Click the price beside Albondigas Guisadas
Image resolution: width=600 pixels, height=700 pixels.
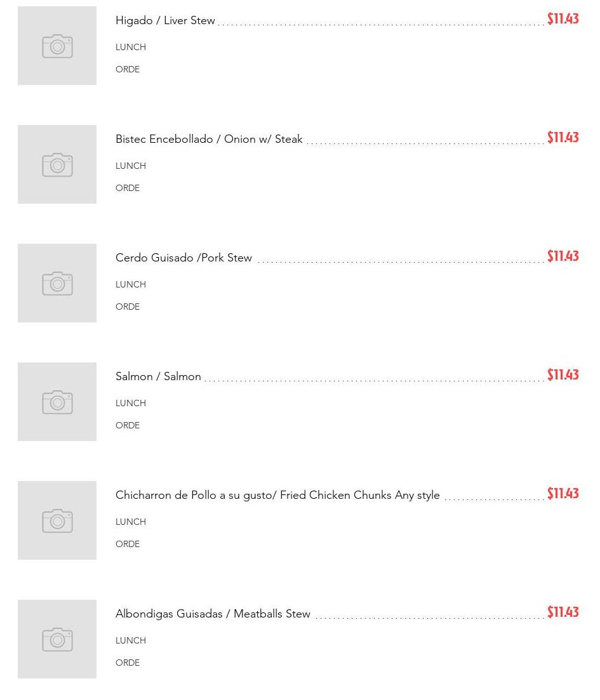pos(563,612)
